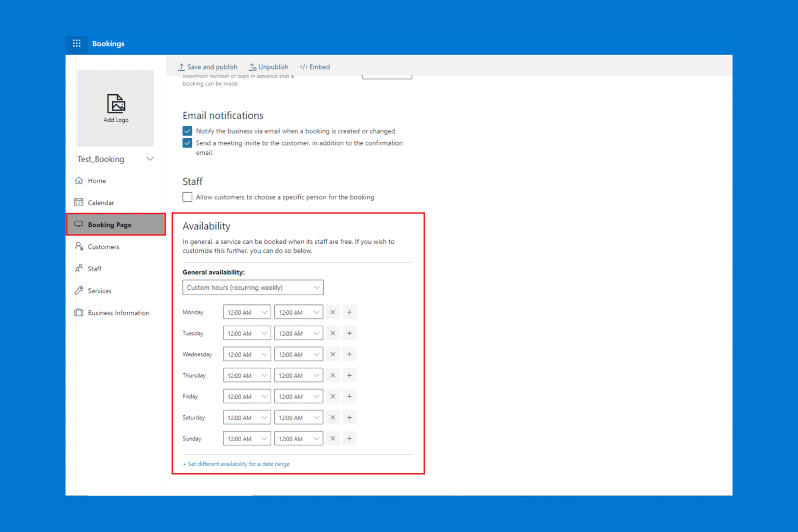Open the app launcher waffle icon
The width and height of the screenshot is (798, 532).
[77, 44]
